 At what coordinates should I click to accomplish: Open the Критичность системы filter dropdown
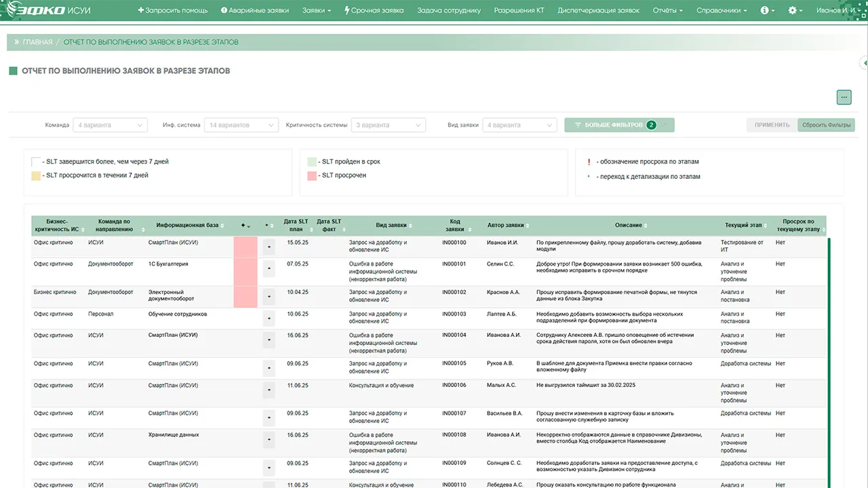click(389, 125)
